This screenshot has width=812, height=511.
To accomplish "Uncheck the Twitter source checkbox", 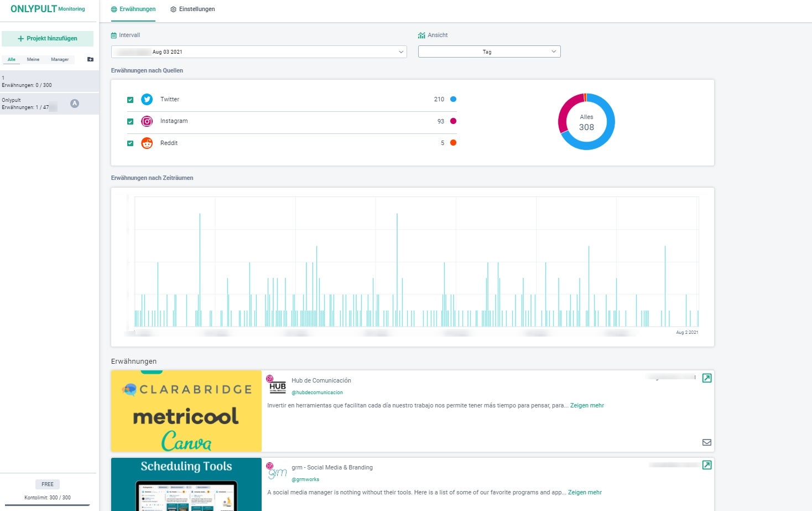I will click(x=131, y=100).
